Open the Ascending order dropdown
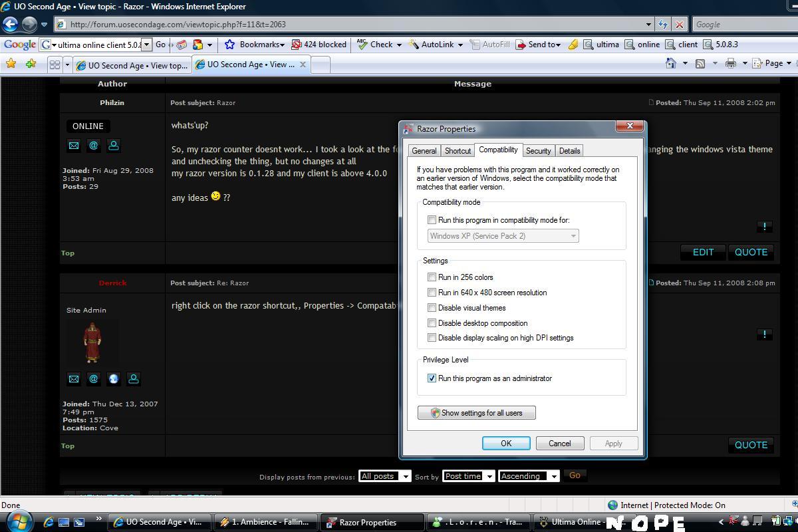 pyautogui.click(x=528, y=476)
